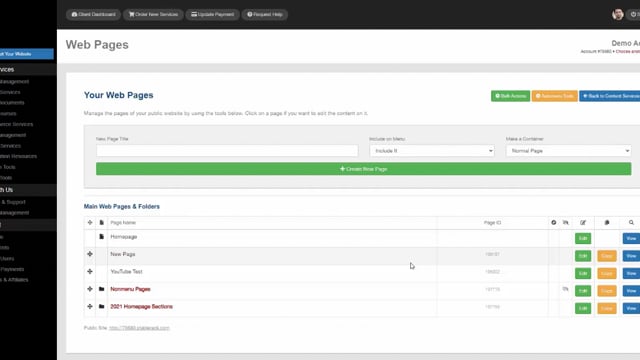Click the Page ID column header
The image size is (640, 360).
(492, 222)
